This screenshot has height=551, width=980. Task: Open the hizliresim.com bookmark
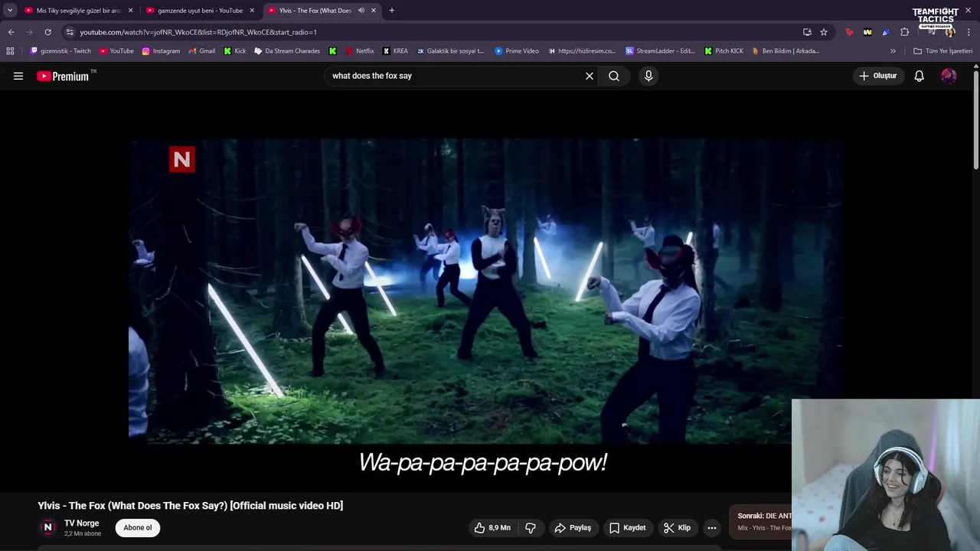point(582,51)
